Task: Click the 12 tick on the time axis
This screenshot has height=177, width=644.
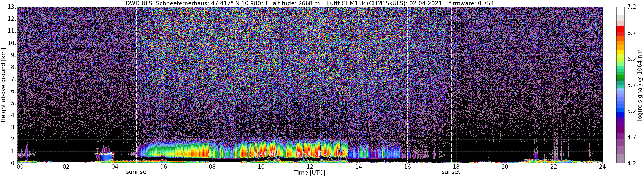Action: tap(310, 167)
